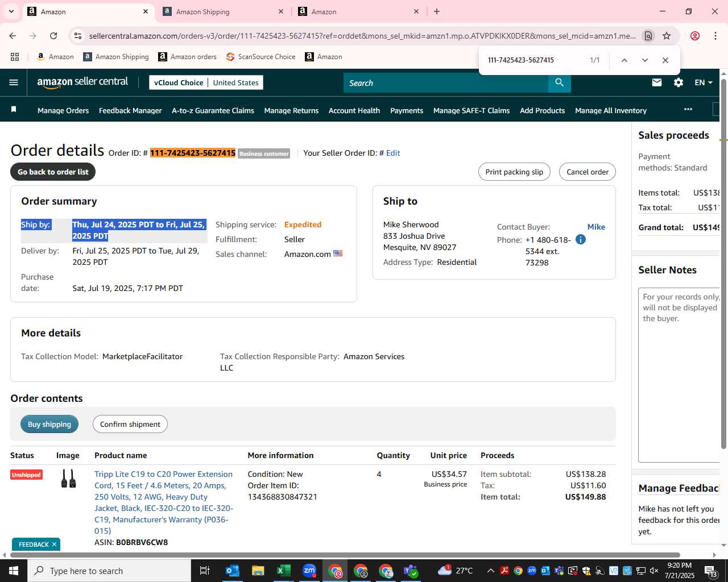Open new browser tab with plus
This screenshot has width=728, height=582.
click(437, 11)
